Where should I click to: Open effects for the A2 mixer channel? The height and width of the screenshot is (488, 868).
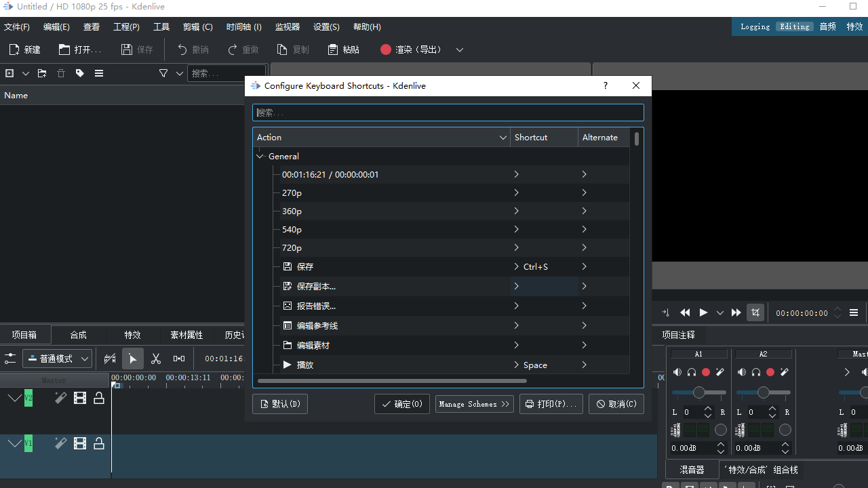point(785,372)
